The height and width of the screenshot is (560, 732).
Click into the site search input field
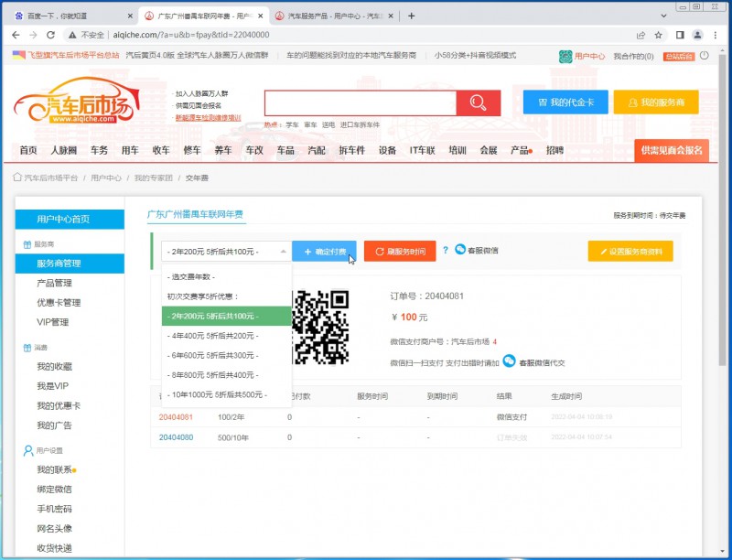pyautogui.click(x=361, y=102)
